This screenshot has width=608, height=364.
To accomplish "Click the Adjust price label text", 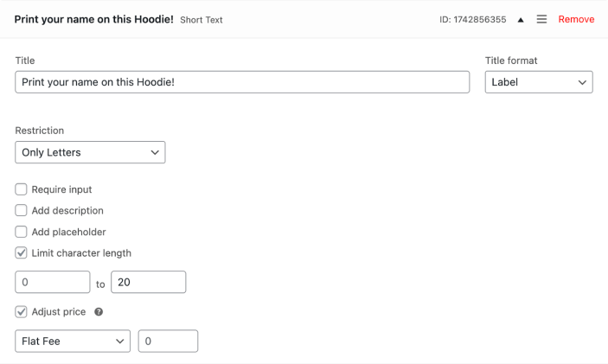I will point(59,311).
